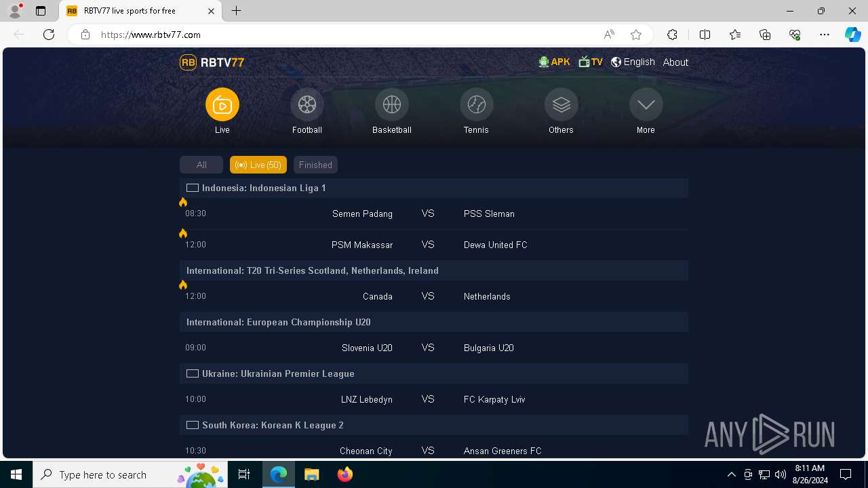
Task: Open browser Extensions menu
Action: point(672,35)
